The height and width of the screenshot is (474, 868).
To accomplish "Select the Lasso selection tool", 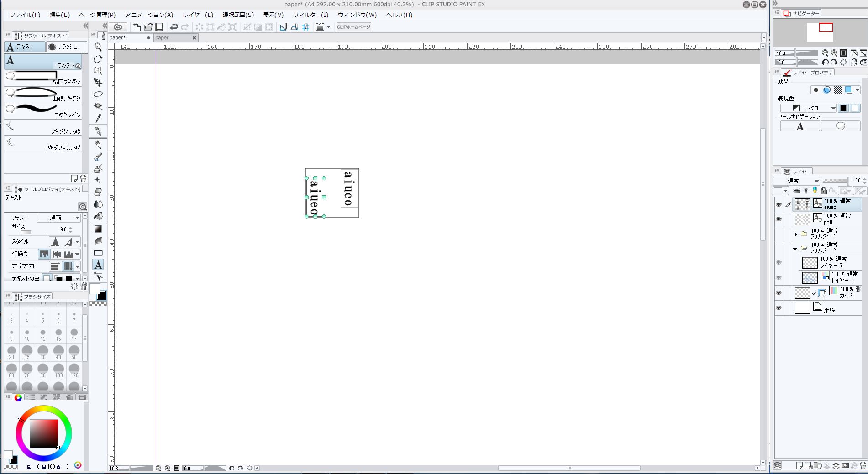I will [x=98, y=94].
